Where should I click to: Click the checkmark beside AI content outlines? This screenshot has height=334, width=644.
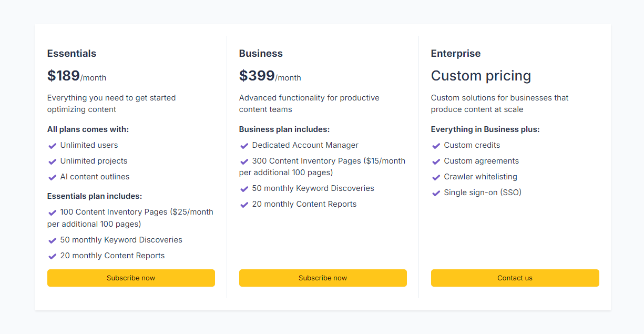52,177
